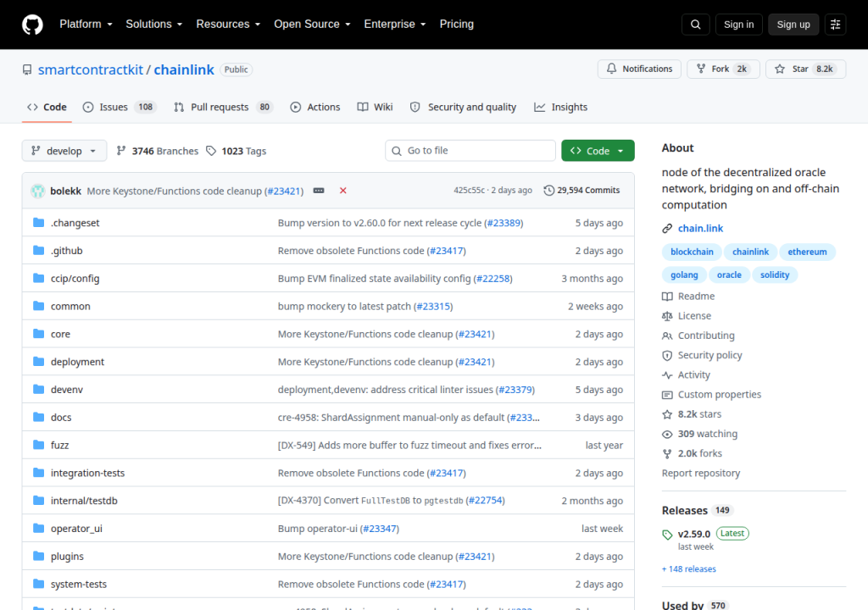868x610 pixels.
Task: Fork the chainlink repository
Action: (723, 69)
